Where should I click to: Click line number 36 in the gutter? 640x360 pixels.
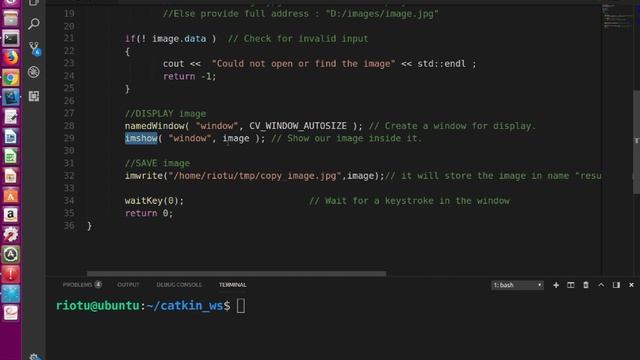click(x=69, y=226)
